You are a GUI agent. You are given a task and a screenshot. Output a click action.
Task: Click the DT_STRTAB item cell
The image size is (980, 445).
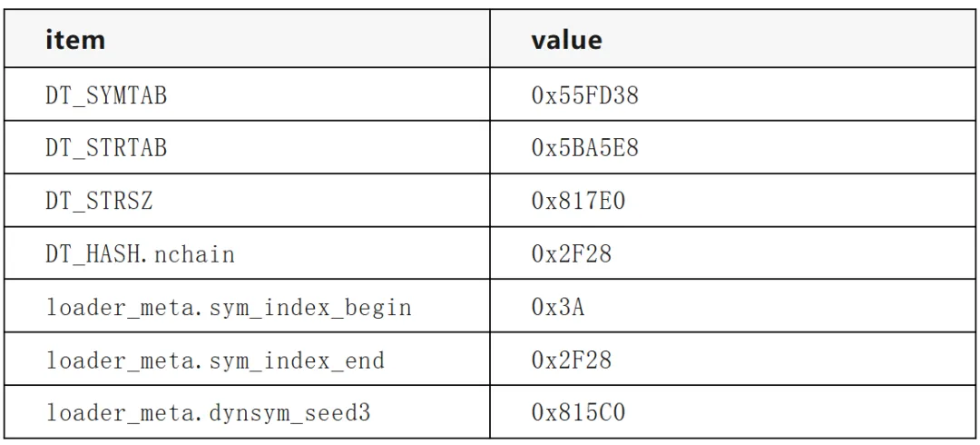tap(248, 148)
